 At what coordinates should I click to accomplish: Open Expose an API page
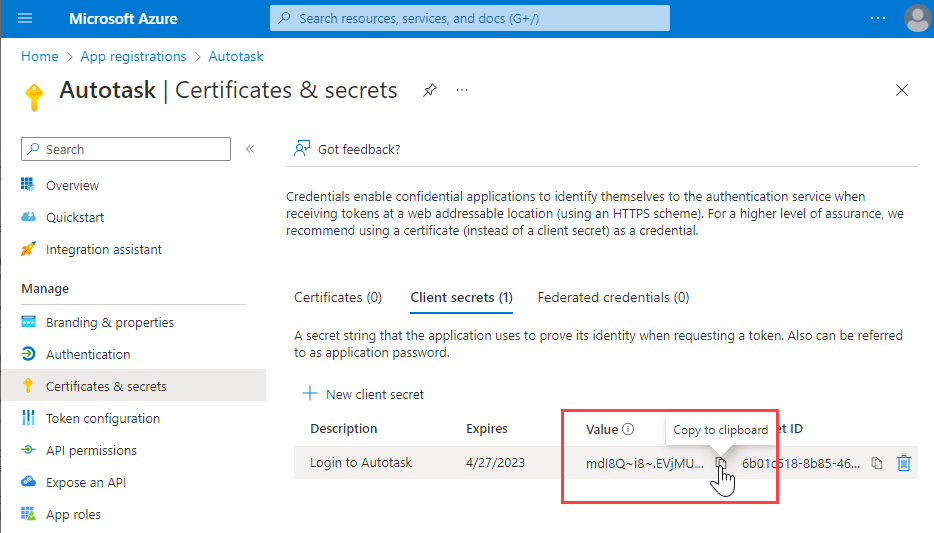[86, 482]
